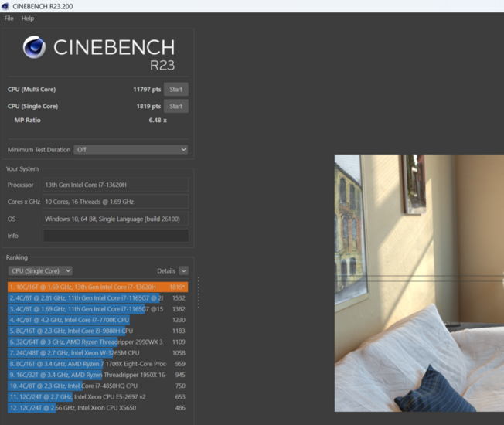Open the Minimum Test Duration dropdown

coord(131,150)
